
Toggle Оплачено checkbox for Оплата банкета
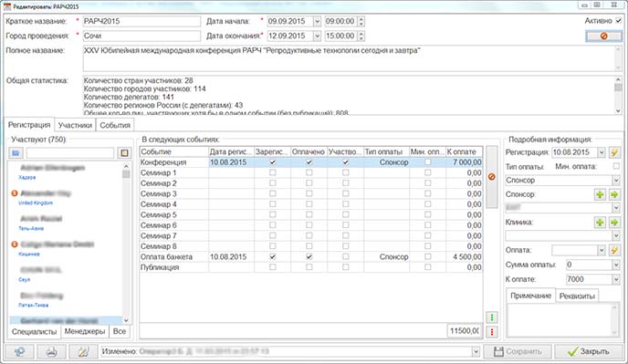pyautogui.click(x=309, y=256)
